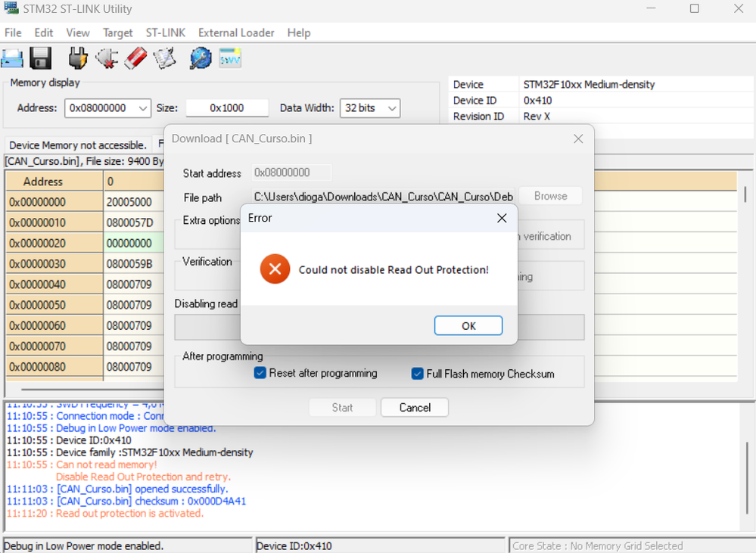Click the File path field
Screen dimensions: 756x553
pyautogui.click(x=384, y=197)
